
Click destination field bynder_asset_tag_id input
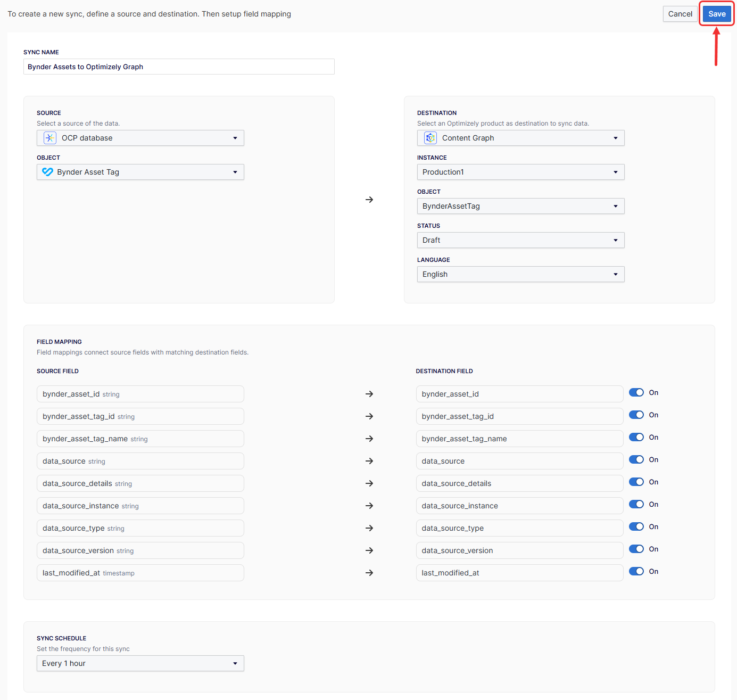[519, 416]
